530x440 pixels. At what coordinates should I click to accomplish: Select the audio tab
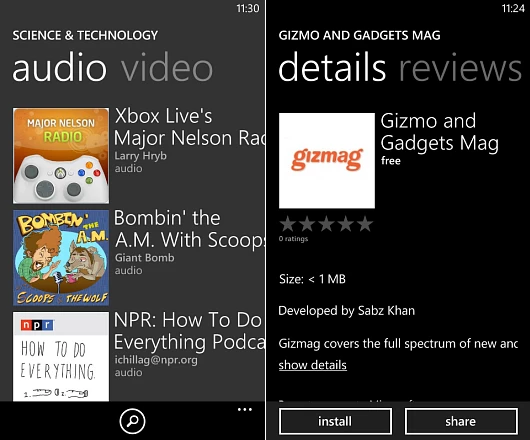59,68
